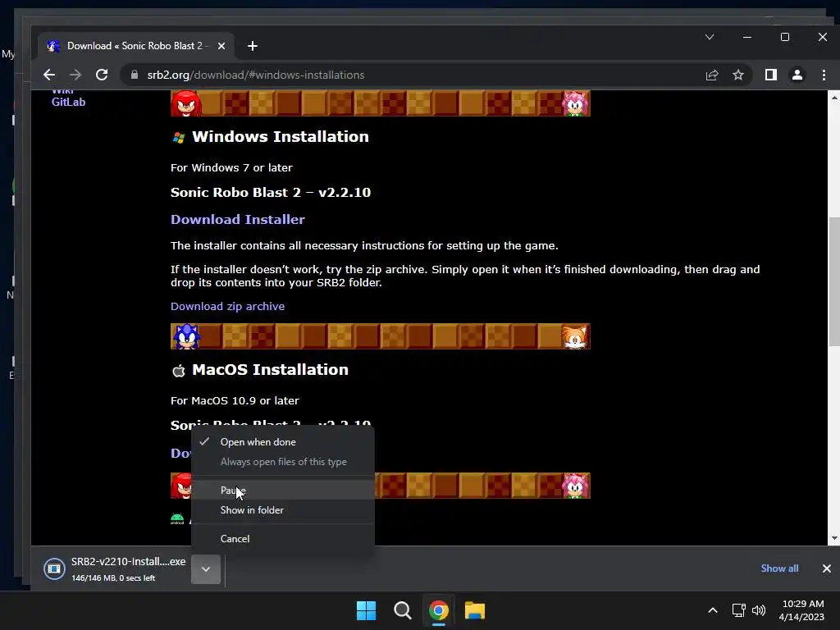Open the Chrome profile menu
The image size is (840, 630).
[797, 75]
